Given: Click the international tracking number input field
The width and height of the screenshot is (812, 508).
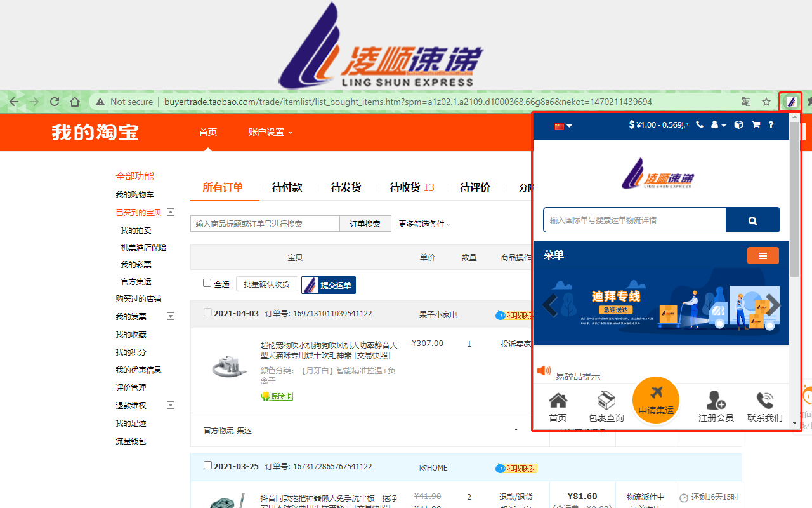Looking at the screenshot, I should pos(634,220).
